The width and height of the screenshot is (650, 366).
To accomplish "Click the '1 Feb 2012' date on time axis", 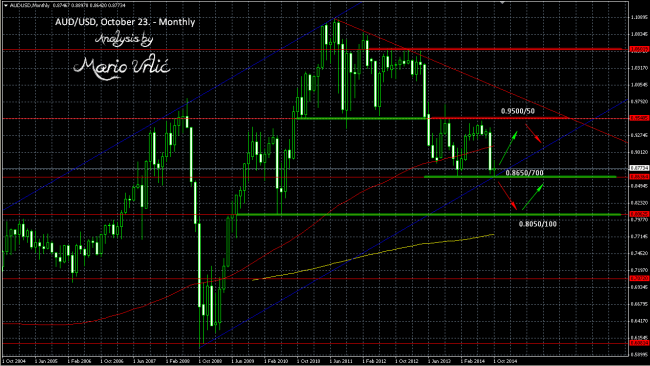I will tap(374, 361).
